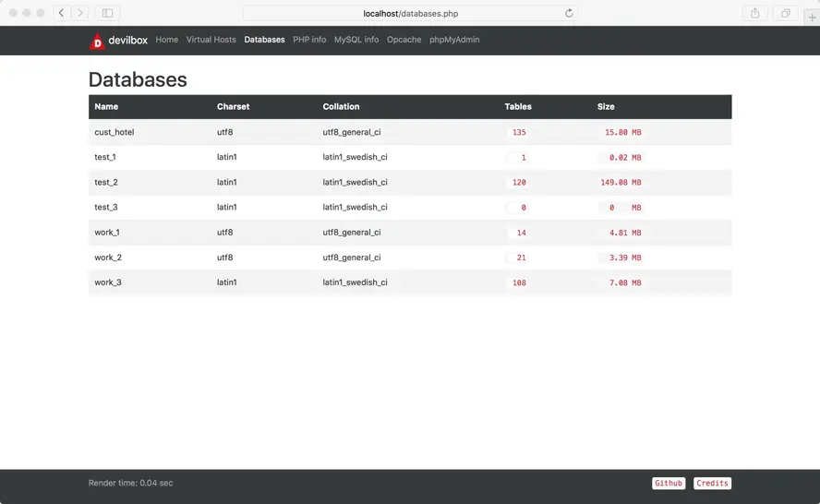
Task: Click the 0.02 MB size for test_1
Action: (x=625, y=157)
